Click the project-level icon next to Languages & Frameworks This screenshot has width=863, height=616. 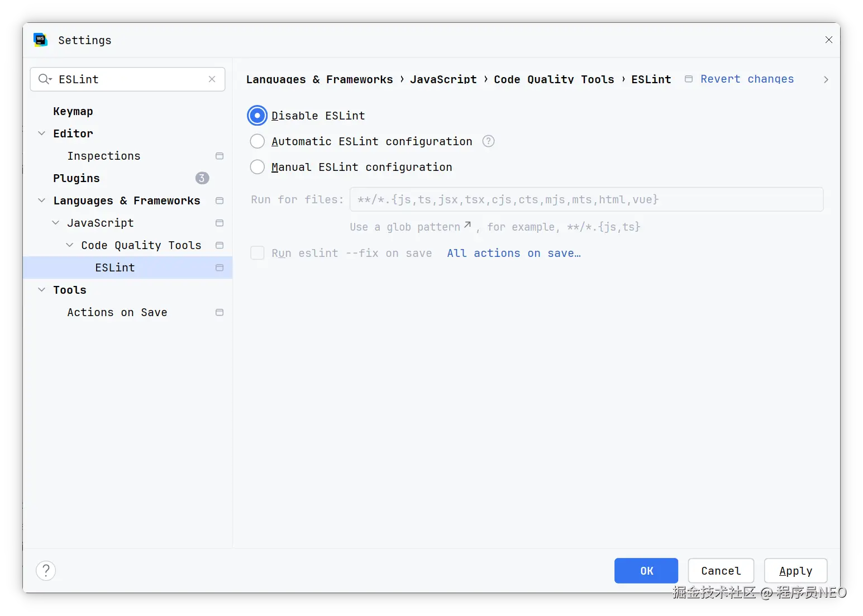click(220, 200)
